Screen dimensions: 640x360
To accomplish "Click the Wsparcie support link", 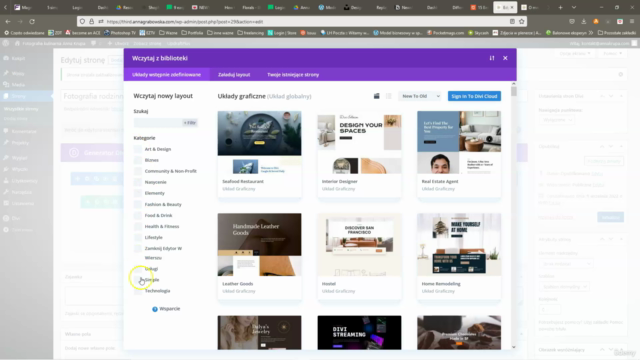I will coord(169,309).
